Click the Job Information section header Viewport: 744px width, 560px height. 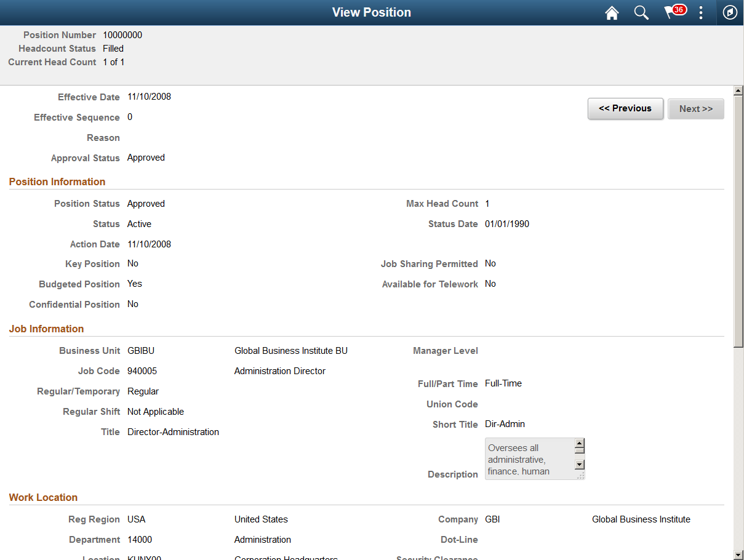click(x=47, y=329)
